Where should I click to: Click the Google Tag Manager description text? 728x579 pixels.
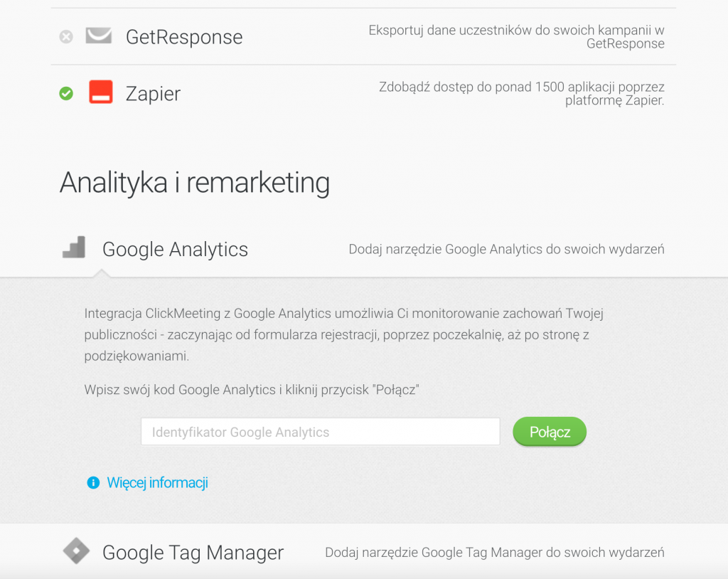494,553
